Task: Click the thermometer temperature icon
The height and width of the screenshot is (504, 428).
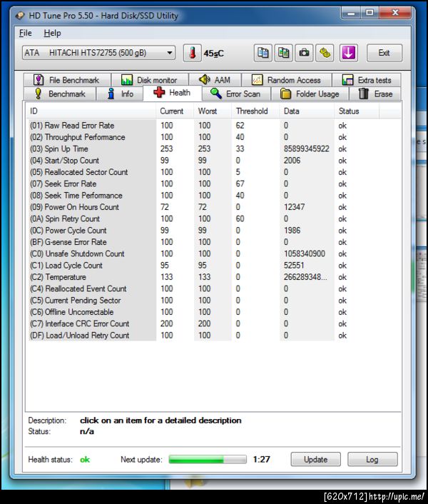Action: click(x=192, y=53)
